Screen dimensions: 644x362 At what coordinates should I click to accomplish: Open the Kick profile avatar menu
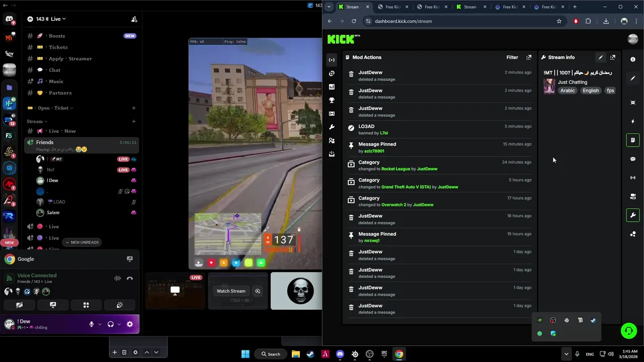pyautogui.click(x=633, y=39)
